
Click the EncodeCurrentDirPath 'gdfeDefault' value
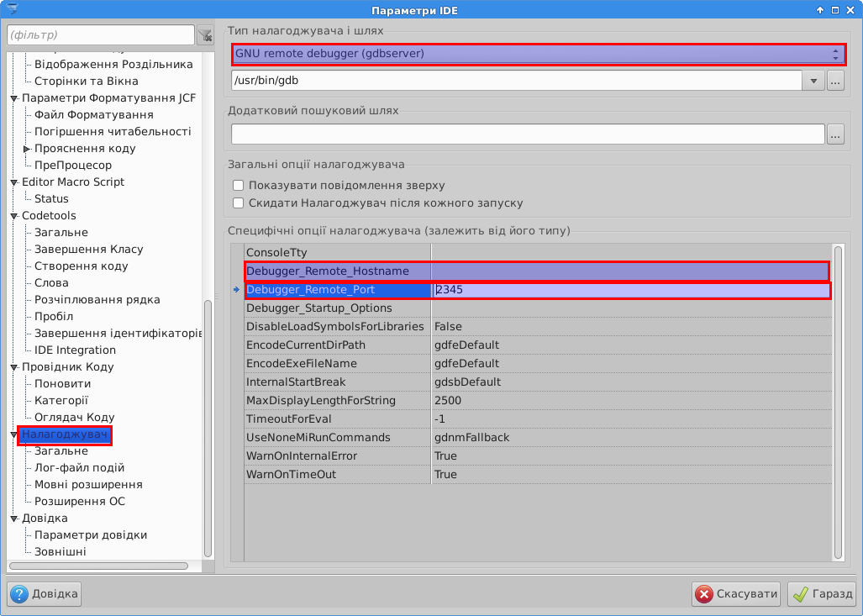coord(466,345)
